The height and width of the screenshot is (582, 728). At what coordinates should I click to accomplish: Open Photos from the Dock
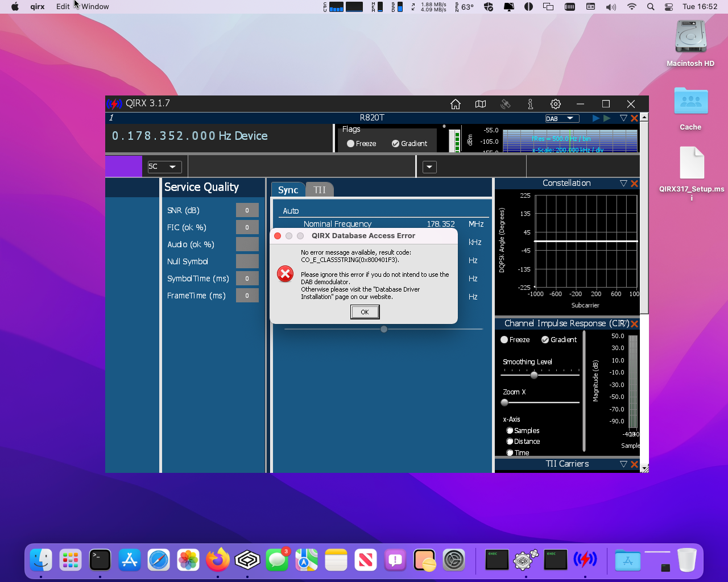click(x=188, y=560)
